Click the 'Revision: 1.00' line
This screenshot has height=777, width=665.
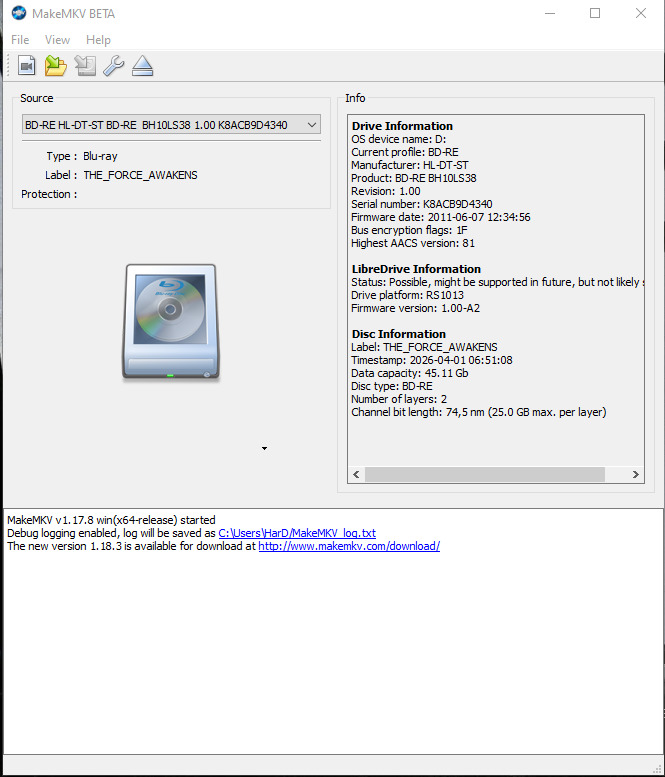pos(386,191)
